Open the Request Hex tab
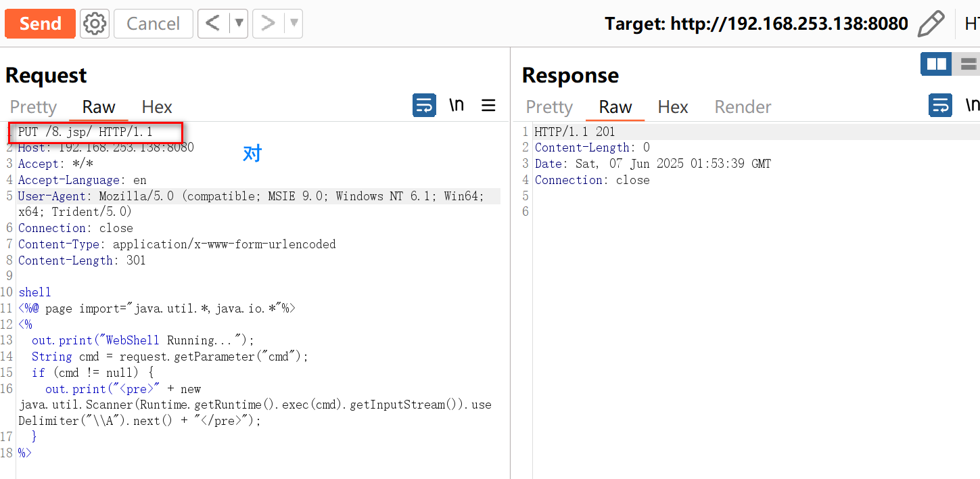 coord(157,107)
